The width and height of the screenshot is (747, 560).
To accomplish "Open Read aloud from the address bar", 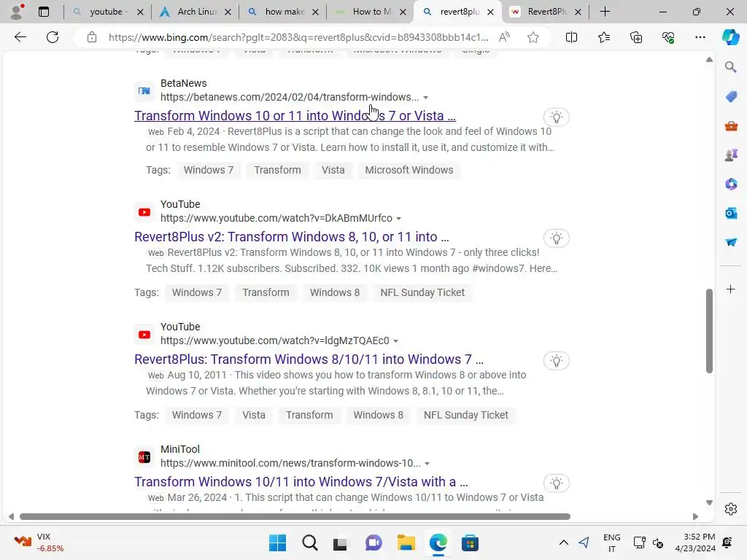I will 504,37.
